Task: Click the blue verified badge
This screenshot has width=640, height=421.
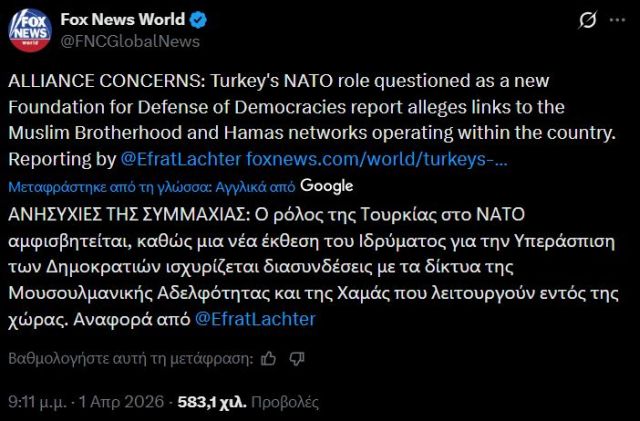Action: (x=198, y=19)
